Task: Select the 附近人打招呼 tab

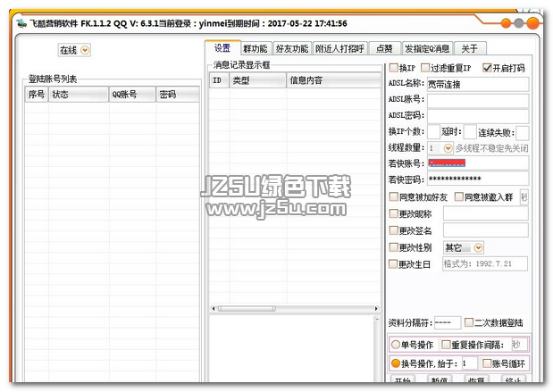Action: click(340, 48)
